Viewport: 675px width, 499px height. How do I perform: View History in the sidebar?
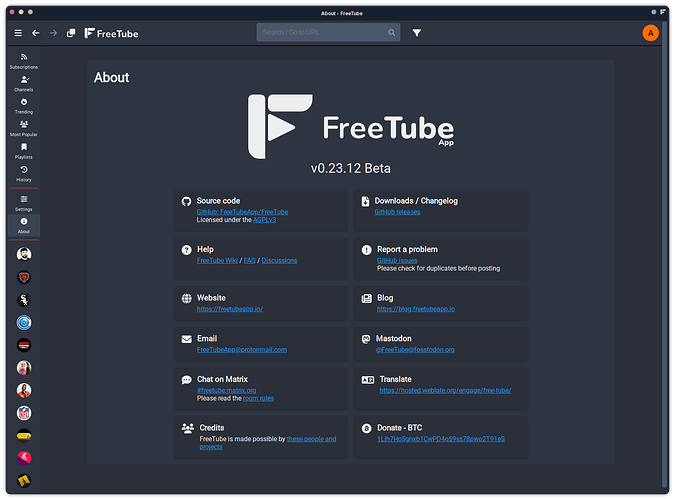coord(24,173)
